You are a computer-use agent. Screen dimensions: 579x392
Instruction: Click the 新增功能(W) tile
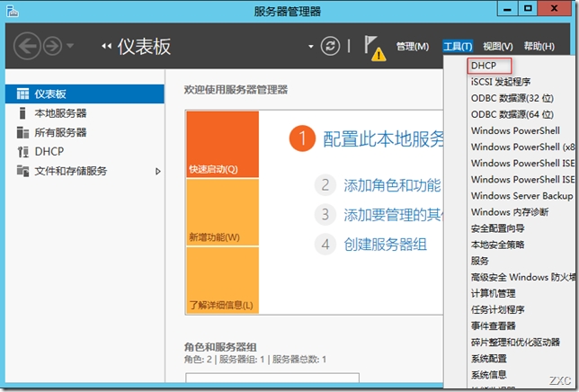tap(223, 212)
